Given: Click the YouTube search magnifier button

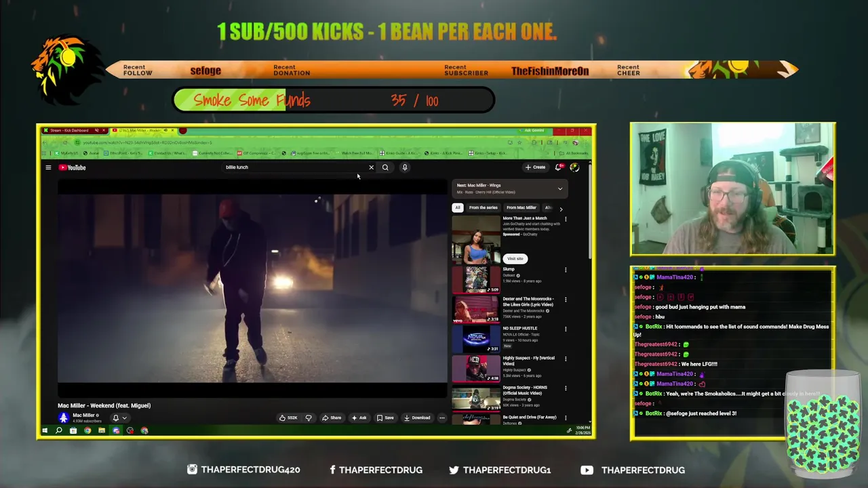Looking at the screenshot, I should point(385,167).
